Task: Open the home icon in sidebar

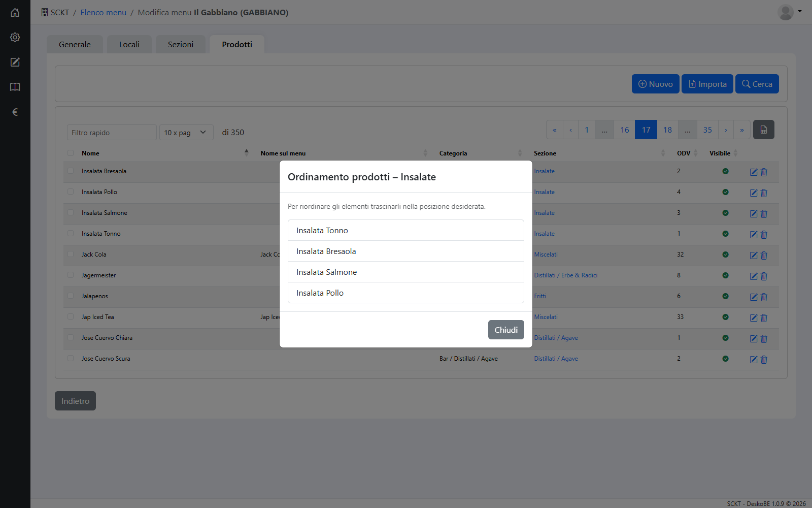Action: [x=15, y=12]
